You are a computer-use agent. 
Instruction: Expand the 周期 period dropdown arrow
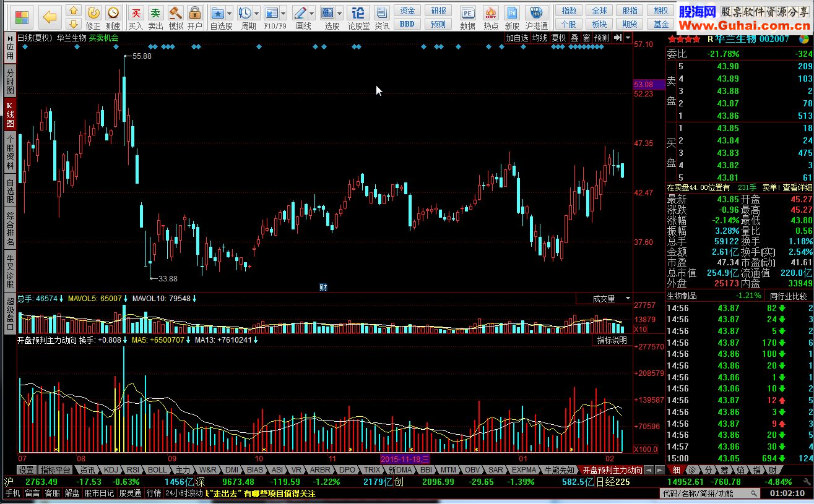click(256, 13)
